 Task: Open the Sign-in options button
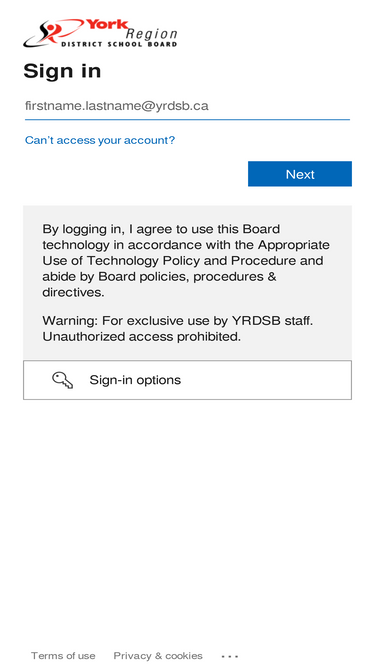(188, 380)
